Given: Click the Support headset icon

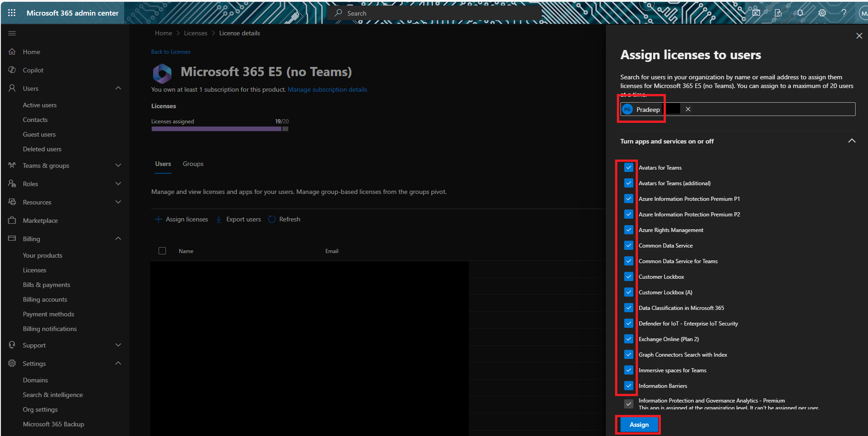Looking at the screenshot, I should 12,345.
